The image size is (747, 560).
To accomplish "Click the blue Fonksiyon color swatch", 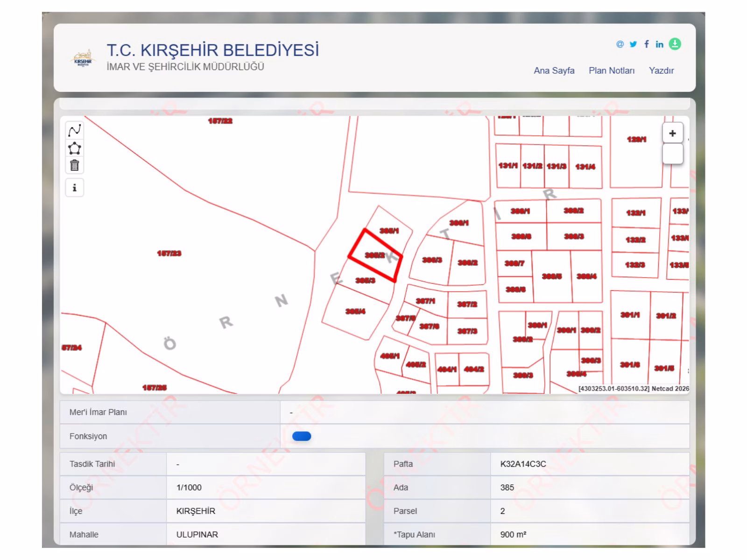I will [x=302, y=436].
